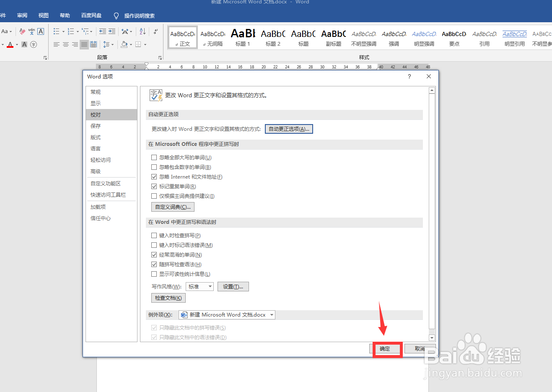Open the 写作风格 标准 combo box
The width and height of the screenshot is (552, 392).
point(200,287)
